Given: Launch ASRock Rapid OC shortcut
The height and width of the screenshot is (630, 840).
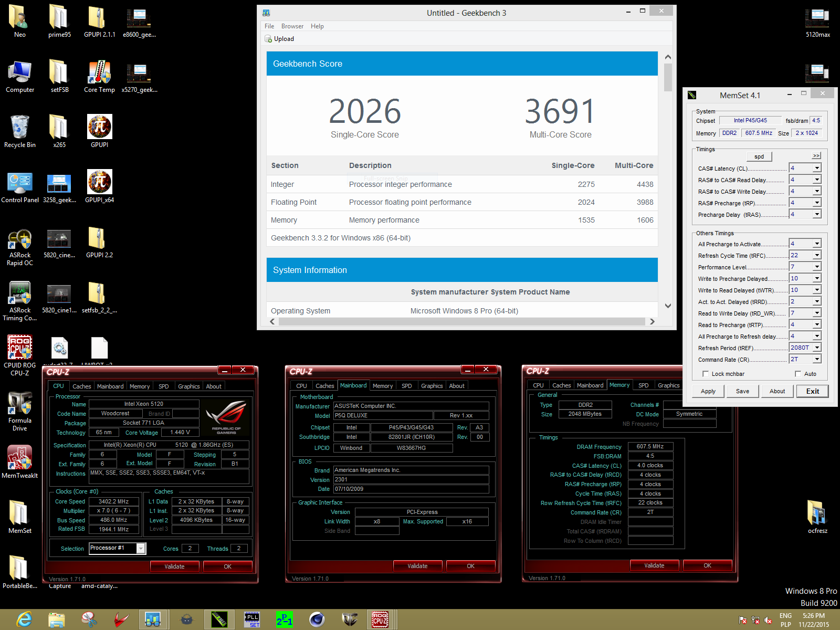Looking at the screenshot, I should point(20,247).
